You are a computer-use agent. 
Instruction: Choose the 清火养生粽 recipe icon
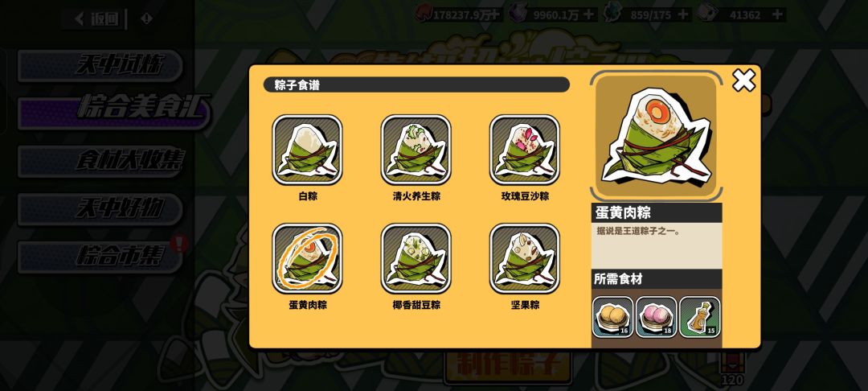[416, 150]
